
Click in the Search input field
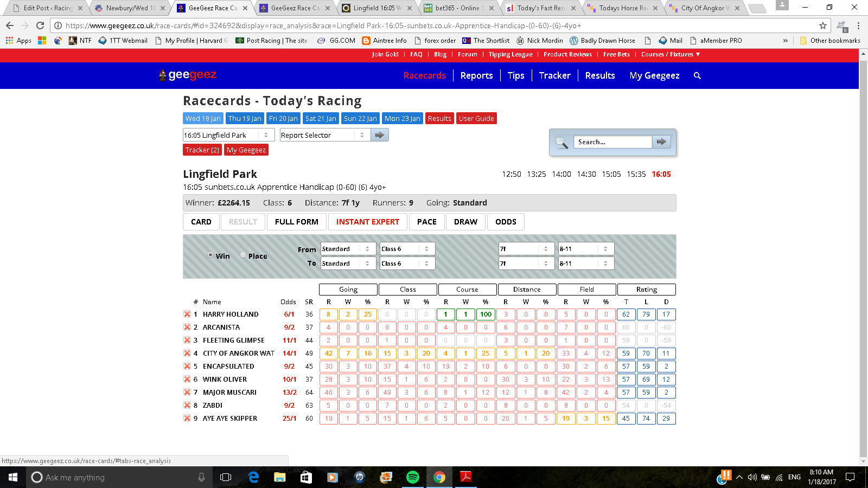(613, 142)
